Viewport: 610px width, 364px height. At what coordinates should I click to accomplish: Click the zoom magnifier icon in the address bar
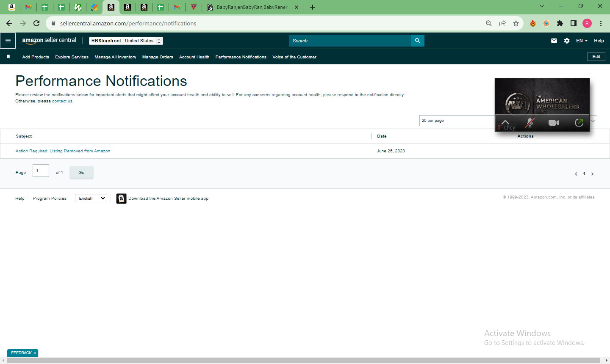click(488, 23)
